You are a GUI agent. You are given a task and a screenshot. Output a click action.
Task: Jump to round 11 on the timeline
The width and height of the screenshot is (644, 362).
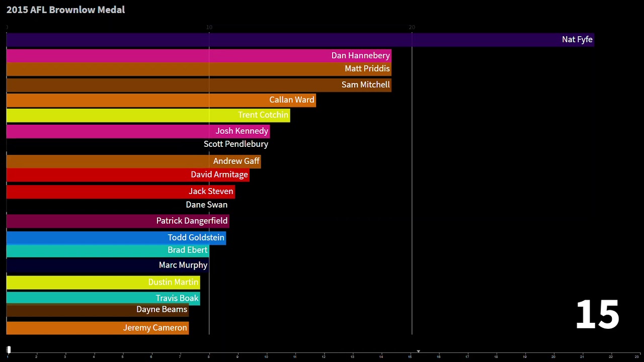pyautogui.click(x=295, y=356)
